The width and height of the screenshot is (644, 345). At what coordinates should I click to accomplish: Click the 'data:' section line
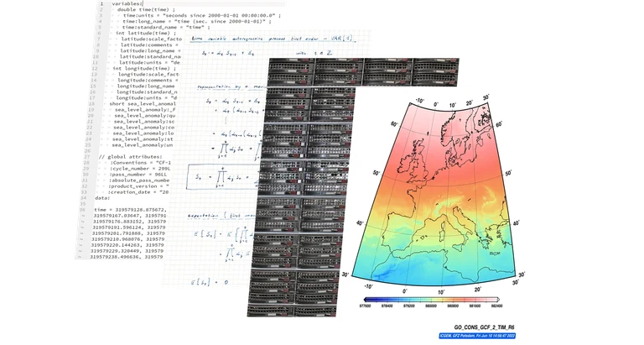(107, 197)
